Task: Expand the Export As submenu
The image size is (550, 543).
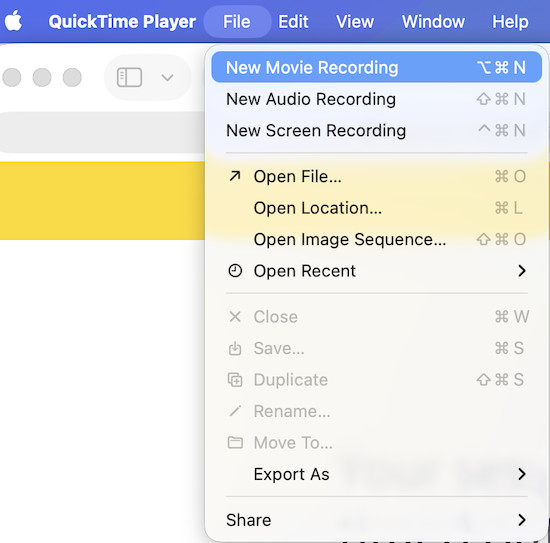Action: 377,474
